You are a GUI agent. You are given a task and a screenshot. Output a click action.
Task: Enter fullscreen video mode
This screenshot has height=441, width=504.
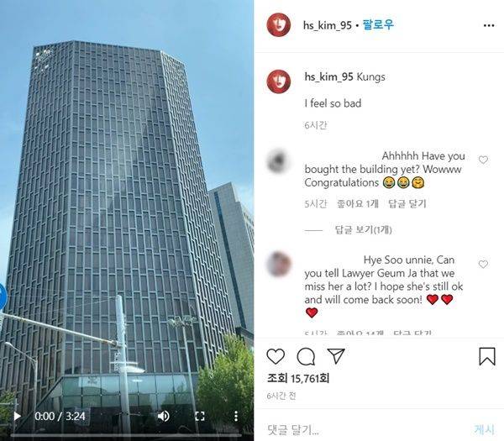[200, 417]
